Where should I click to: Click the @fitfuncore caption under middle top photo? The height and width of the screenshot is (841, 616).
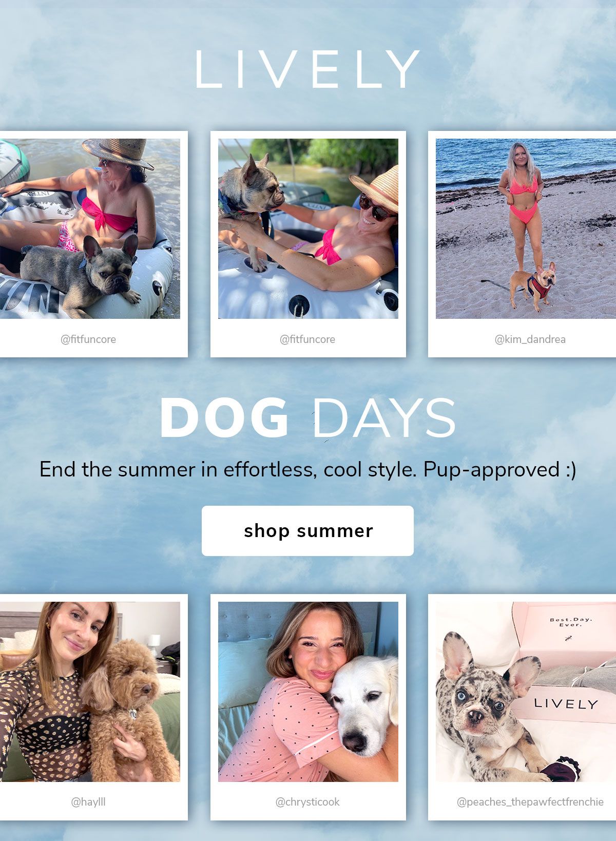[307, 339]
